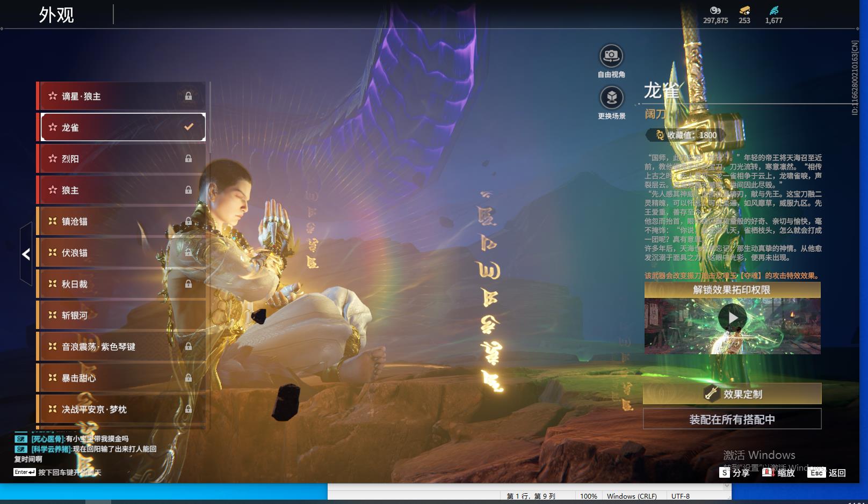Select the 烈阳 skin
This screenshot has height=504, width=868.
[121, 159]
